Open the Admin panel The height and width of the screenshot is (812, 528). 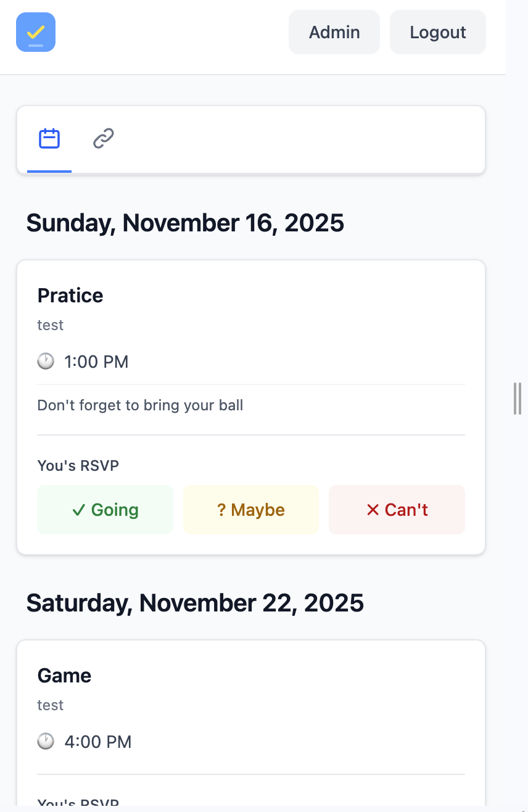[334, 31]
